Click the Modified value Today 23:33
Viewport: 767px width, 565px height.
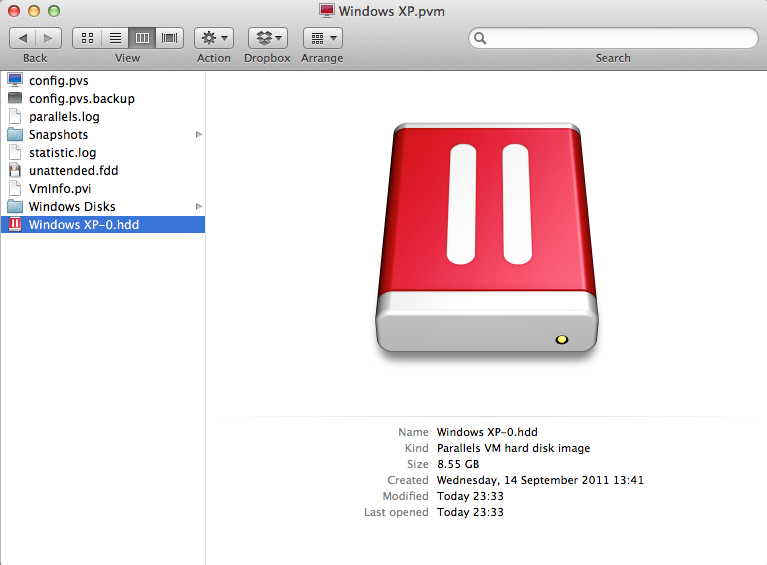click(470, 496)
